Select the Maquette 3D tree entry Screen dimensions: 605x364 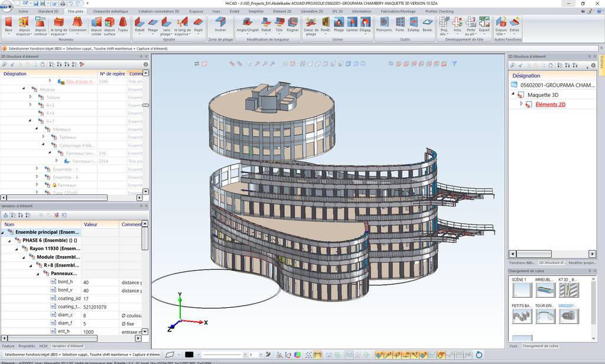[542, 95]
